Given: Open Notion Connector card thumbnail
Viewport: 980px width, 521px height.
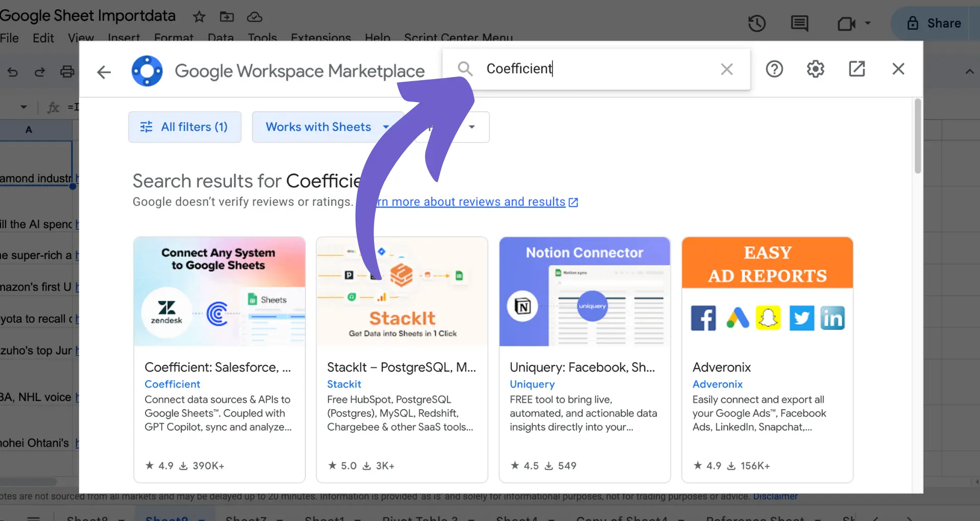Looking at the screenshot, I should 585,292.
